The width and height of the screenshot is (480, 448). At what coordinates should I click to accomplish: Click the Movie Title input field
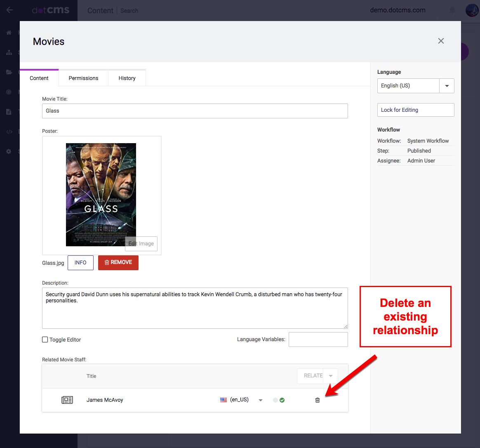(x=195, y=111)
